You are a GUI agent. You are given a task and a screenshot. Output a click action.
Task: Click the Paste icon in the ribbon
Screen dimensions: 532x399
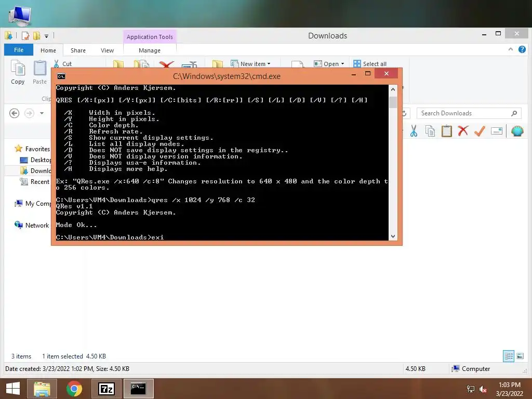(x=39, y=72)
